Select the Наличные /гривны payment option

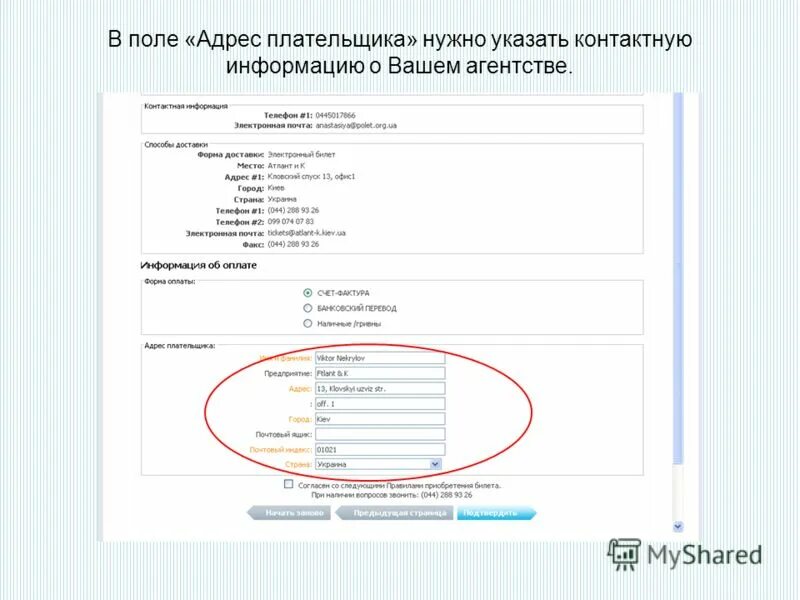click(307, 322)
